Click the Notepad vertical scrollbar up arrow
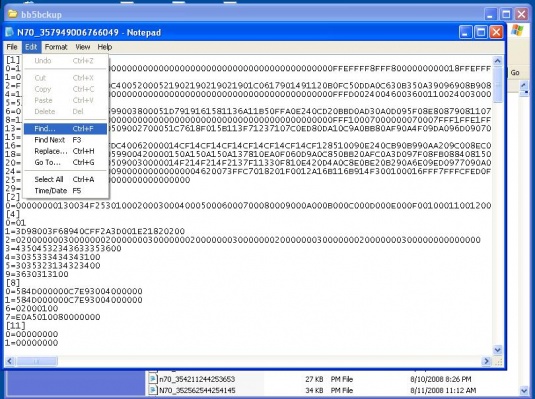535x399 pixels. click(x=497, y=61)
